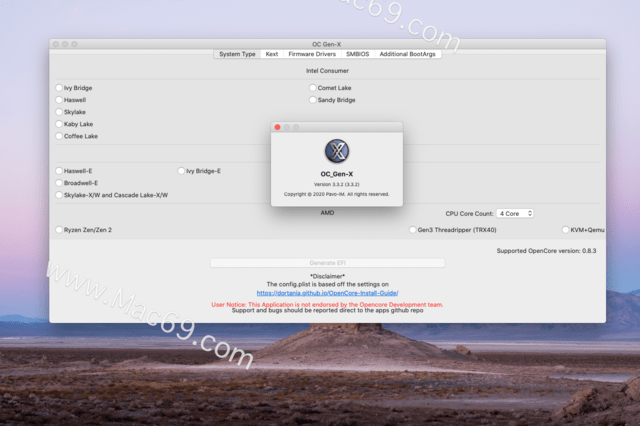
Task: Select Coffee Lake radio button
Action: [59, 136]
